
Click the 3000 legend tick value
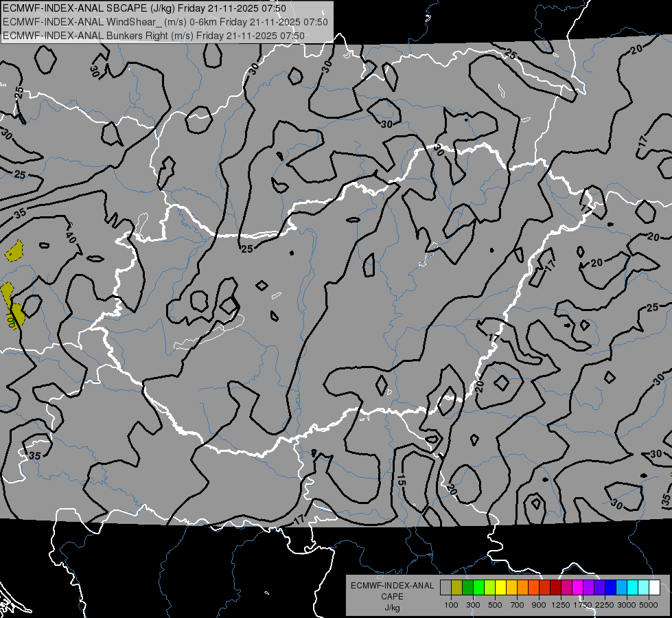point(627,605)
